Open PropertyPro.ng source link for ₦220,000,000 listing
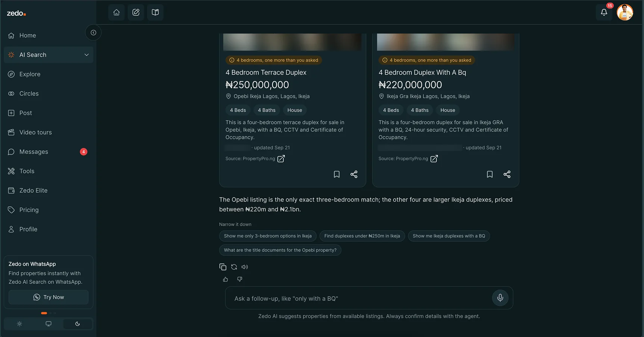 [434, 159]
